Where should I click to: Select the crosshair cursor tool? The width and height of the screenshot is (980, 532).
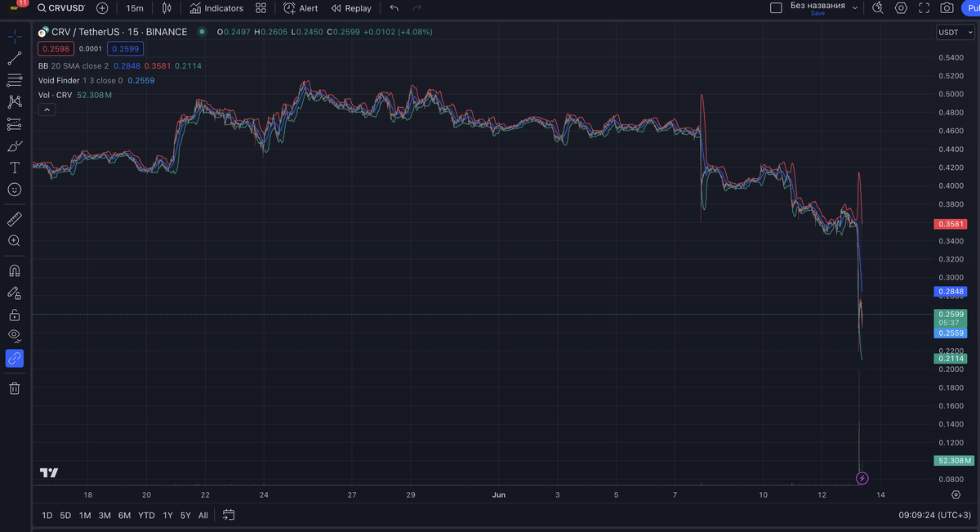tap(14, 37)
